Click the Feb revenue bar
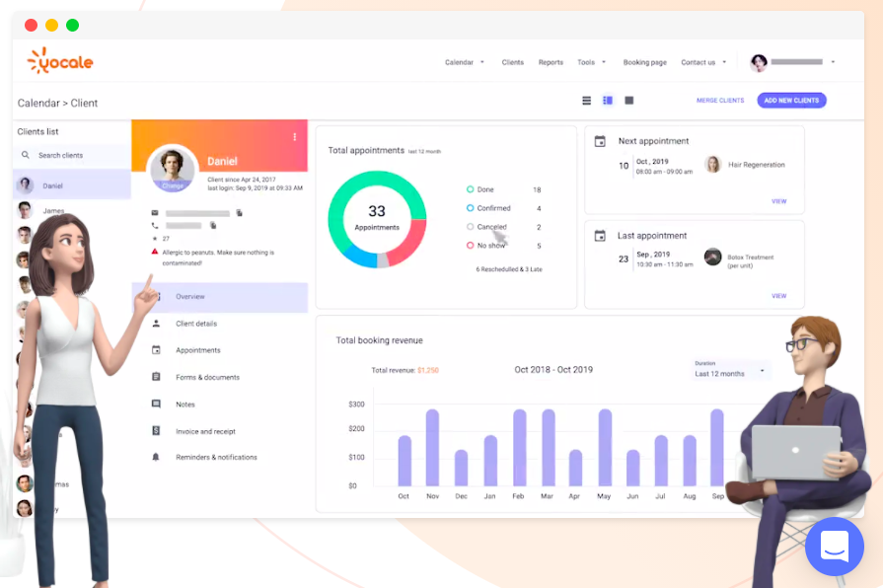 (519, 447)
